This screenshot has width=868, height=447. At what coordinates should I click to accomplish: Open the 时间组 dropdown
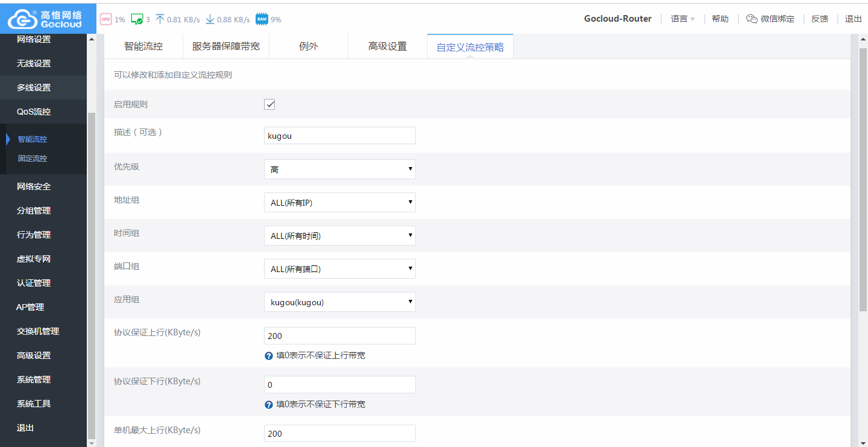pos(340,236)
